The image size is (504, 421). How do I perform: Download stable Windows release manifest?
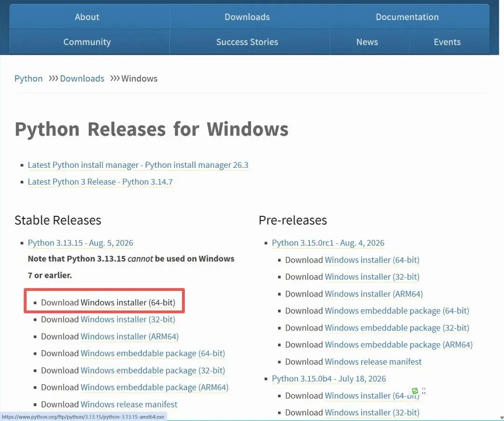pos(129,404)
